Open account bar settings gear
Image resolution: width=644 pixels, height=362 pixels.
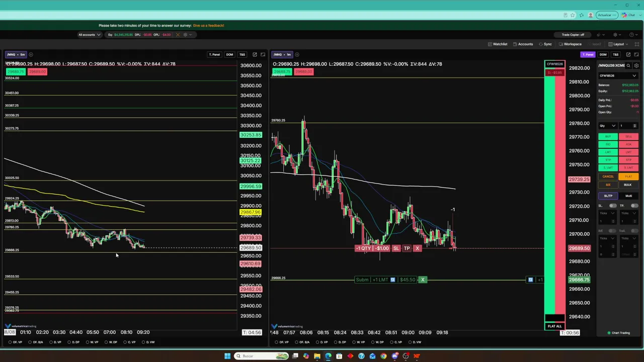(185, 35)
